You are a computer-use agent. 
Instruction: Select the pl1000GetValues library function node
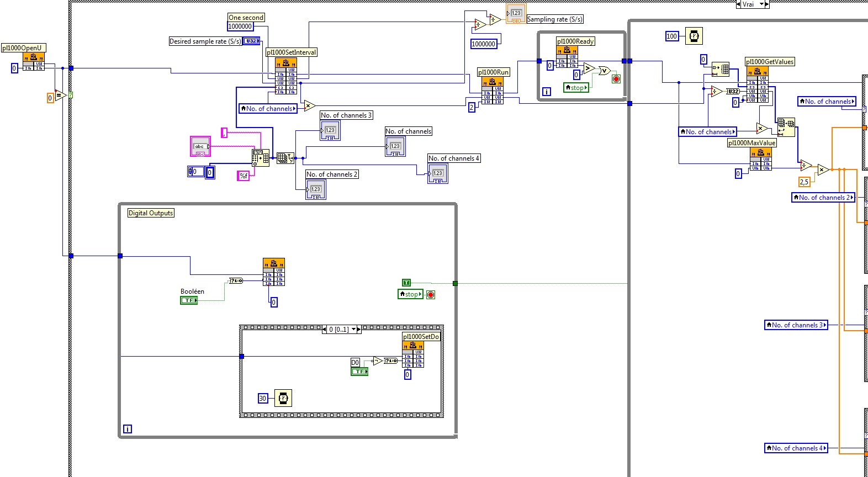(x=758, y=85)
